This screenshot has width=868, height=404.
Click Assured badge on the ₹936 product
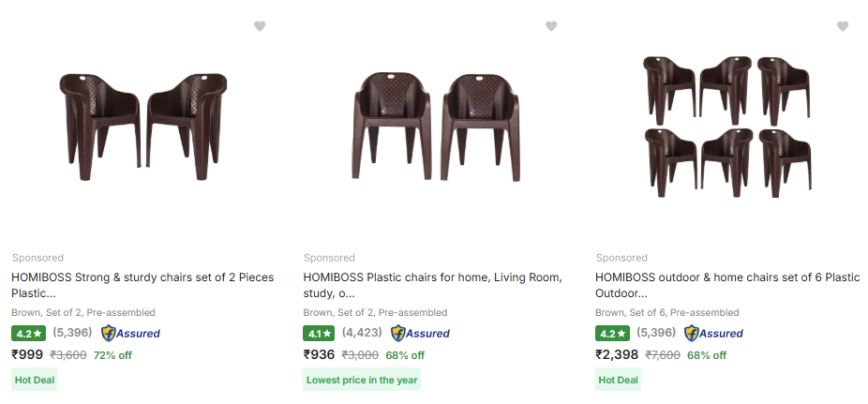coord(420,333)
